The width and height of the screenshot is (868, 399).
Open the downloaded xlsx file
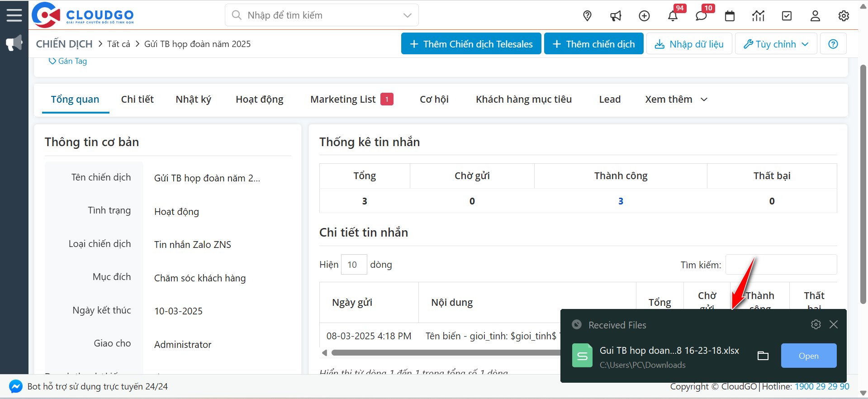[808, 356]
